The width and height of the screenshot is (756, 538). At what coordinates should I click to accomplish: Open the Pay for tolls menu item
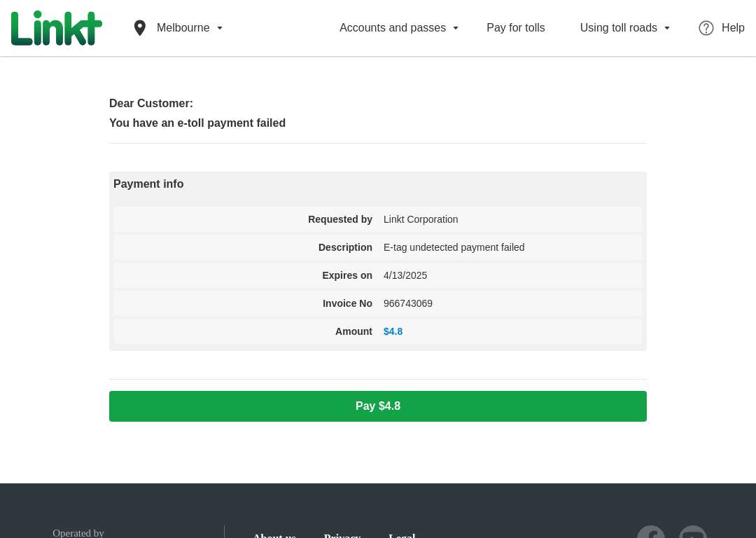[515, 28]
